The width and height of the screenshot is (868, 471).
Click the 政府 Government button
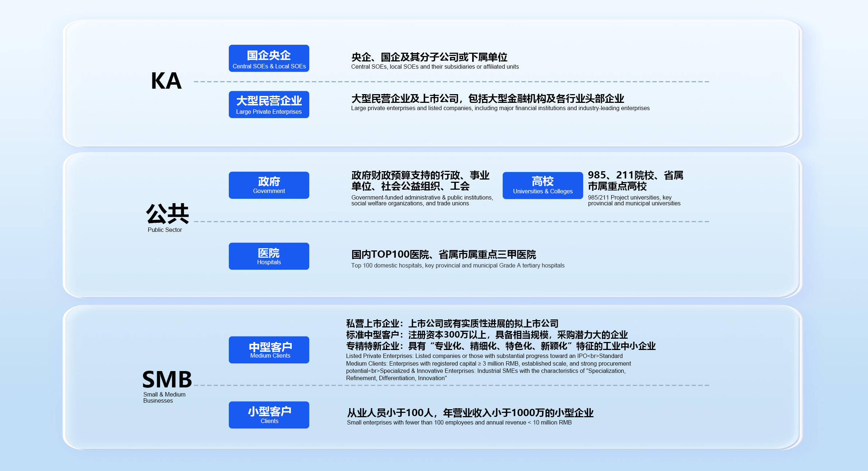[x=269, y=185]
